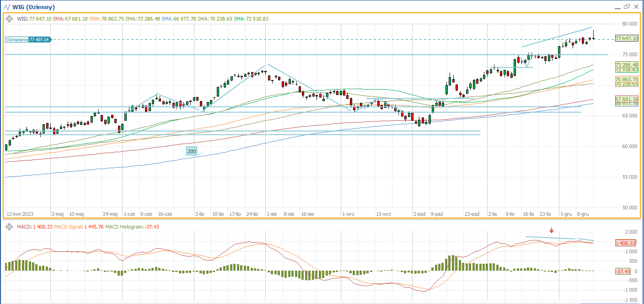
Task: Click the Odniesienie 77 407.14 reference line tag
Action: click(27, 40)
